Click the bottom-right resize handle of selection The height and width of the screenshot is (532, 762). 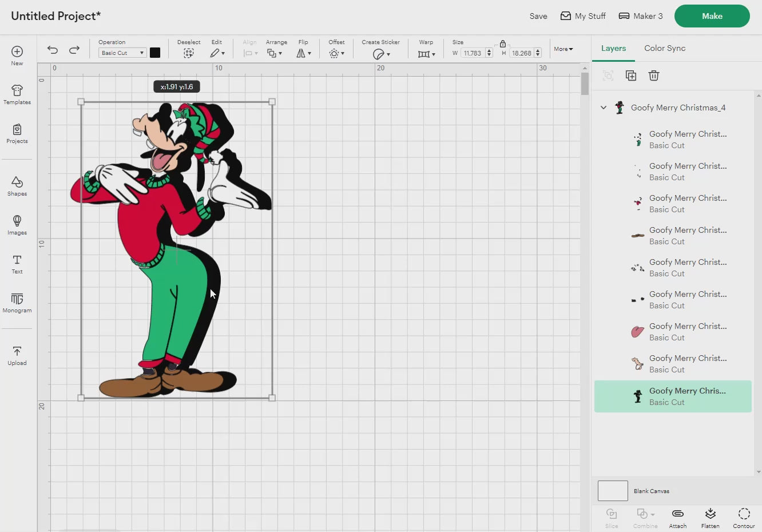(x=272, y=398)
